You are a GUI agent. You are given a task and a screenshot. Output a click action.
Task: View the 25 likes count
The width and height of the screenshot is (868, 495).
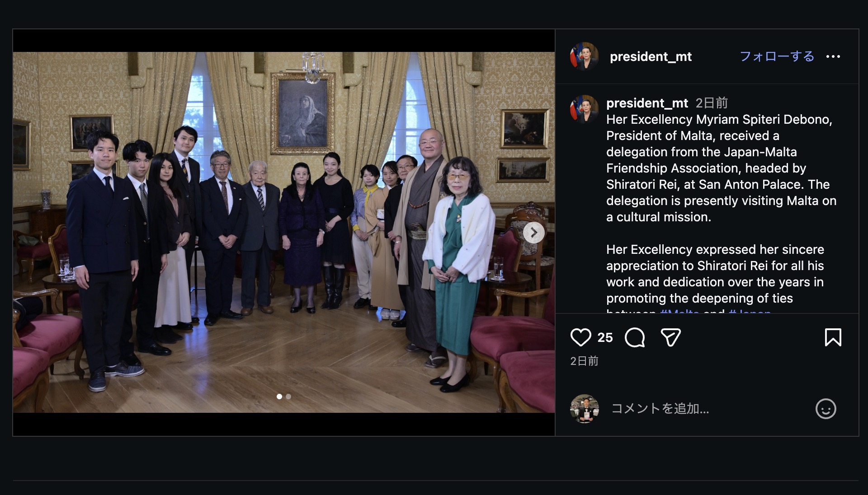[x=605, y=337]
